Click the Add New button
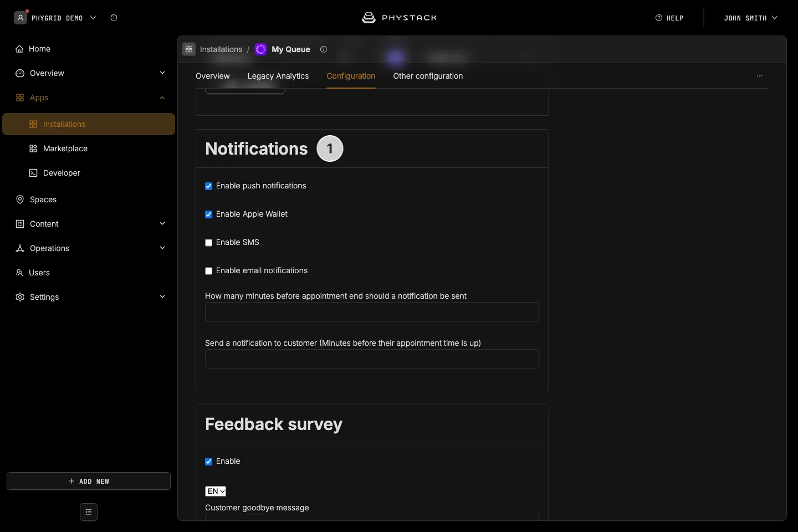The height and width of the screenshot is (532, 798). coord(89,481)
